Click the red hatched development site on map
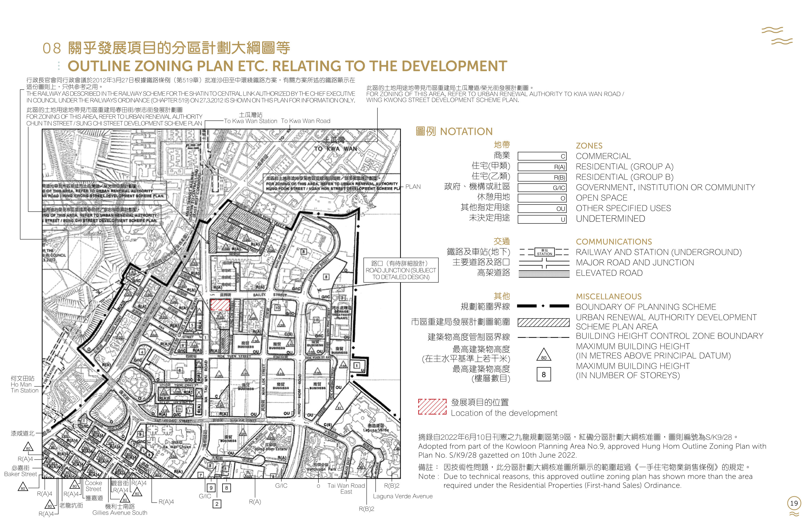 click(x=220, y=305)
